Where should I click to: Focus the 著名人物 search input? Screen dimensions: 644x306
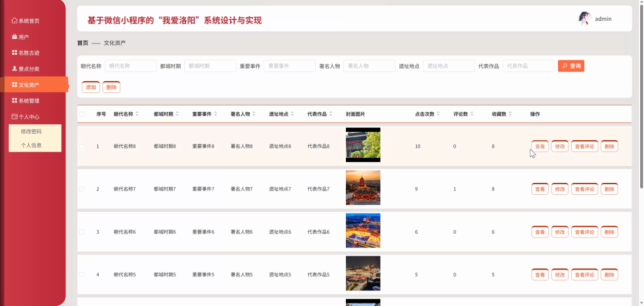369,65
